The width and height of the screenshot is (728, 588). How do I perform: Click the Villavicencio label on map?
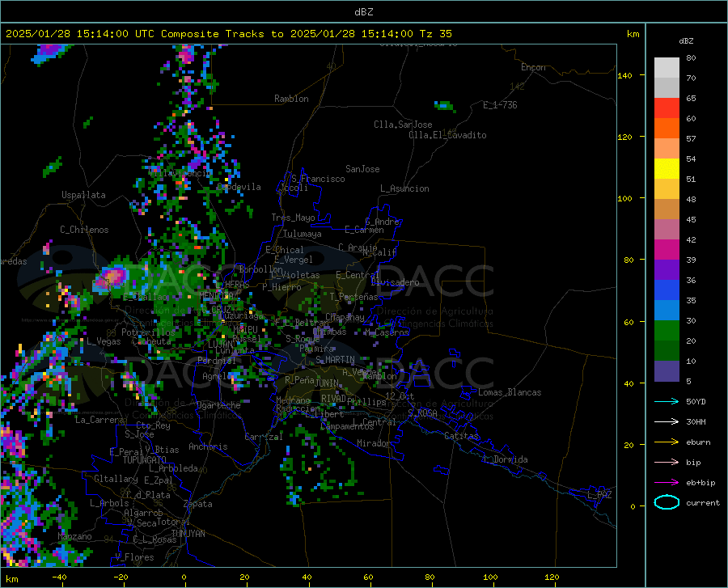tap(180, 173)
